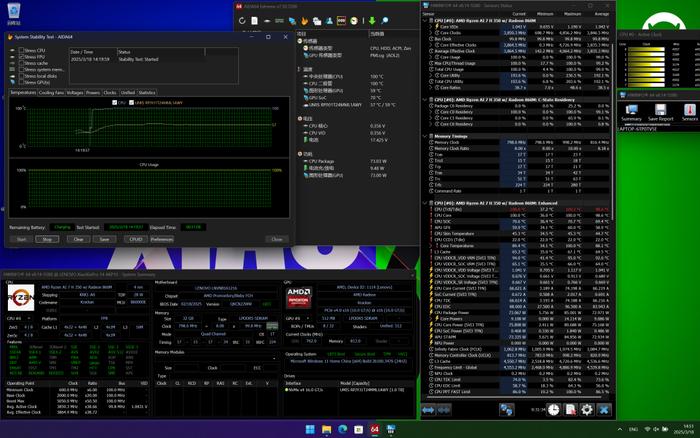The width and height of the screenshot is (700, 438).
Task: Click the Clear button in stability test
Action: [x=78, y=239]
